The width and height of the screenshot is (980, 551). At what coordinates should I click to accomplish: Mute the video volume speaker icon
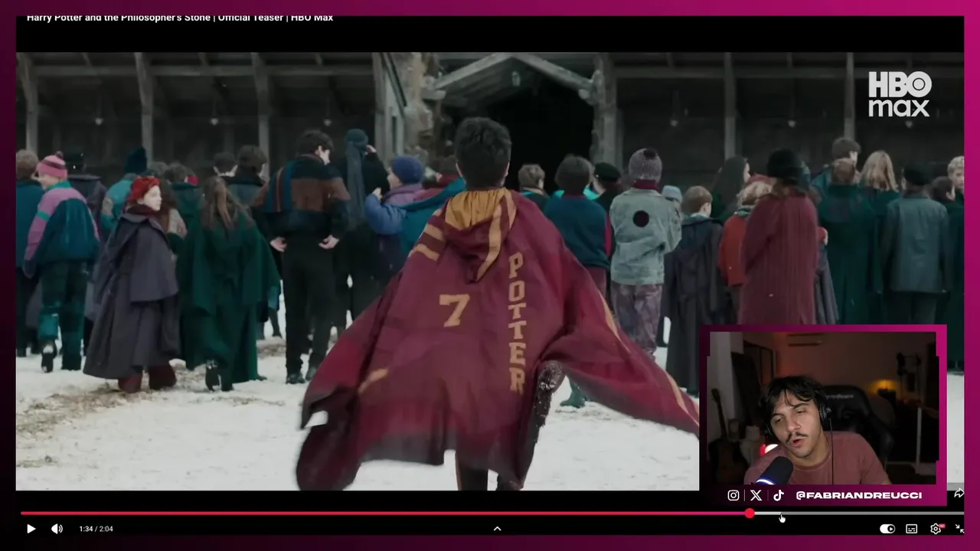57,529
